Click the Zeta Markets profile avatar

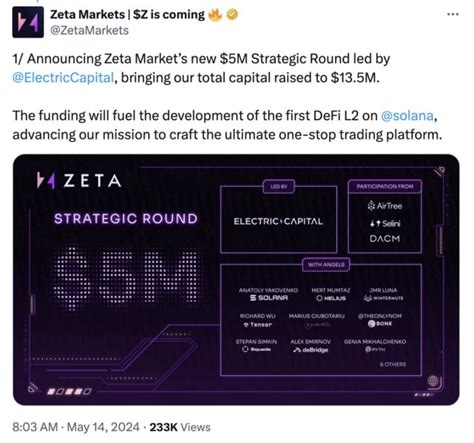click(x=28, y=22)
